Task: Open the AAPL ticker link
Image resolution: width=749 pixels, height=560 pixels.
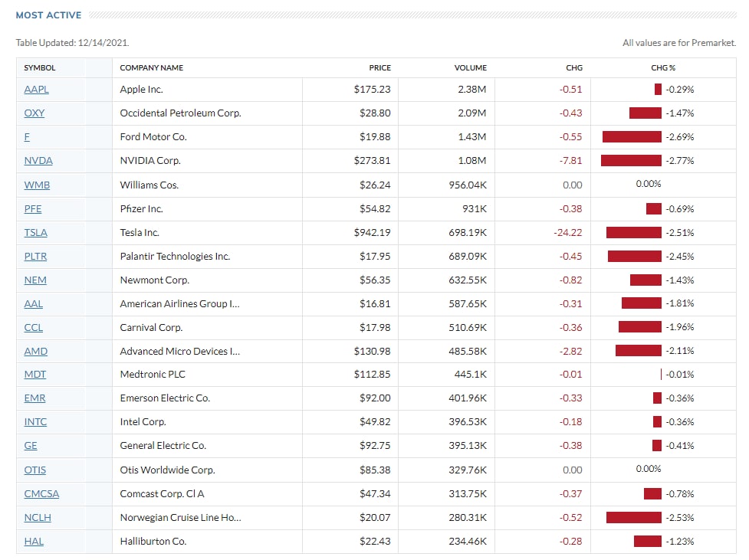Action: point(36,90)
